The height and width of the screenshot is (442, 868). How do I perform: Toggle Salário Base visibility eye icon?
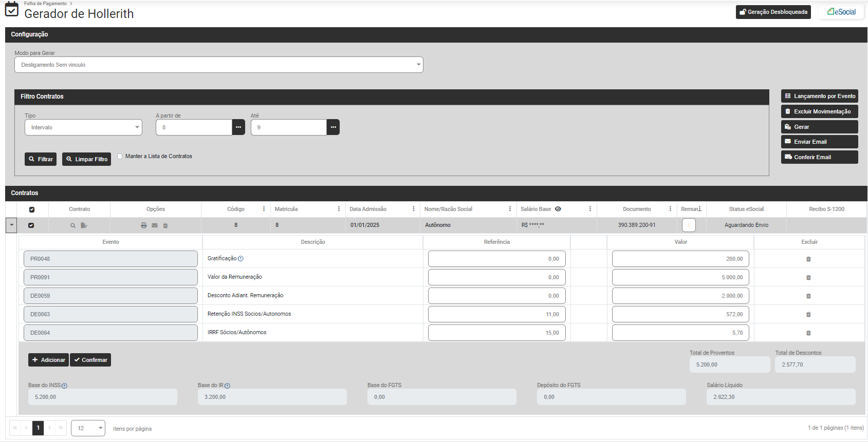click(x=558, y=209)
